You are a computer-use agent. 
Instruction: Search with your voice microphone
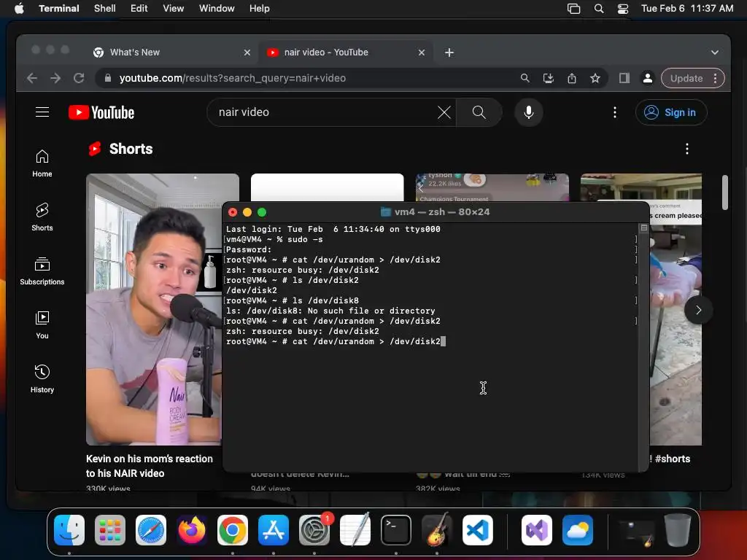(x=529, y=112)
